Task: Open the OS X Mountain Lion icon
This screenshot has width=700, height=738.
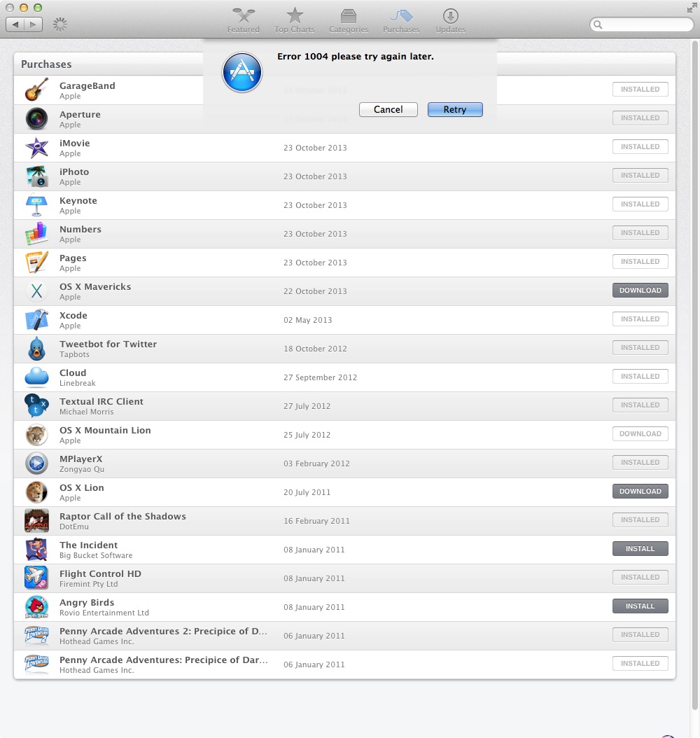Action: point(36,434)
